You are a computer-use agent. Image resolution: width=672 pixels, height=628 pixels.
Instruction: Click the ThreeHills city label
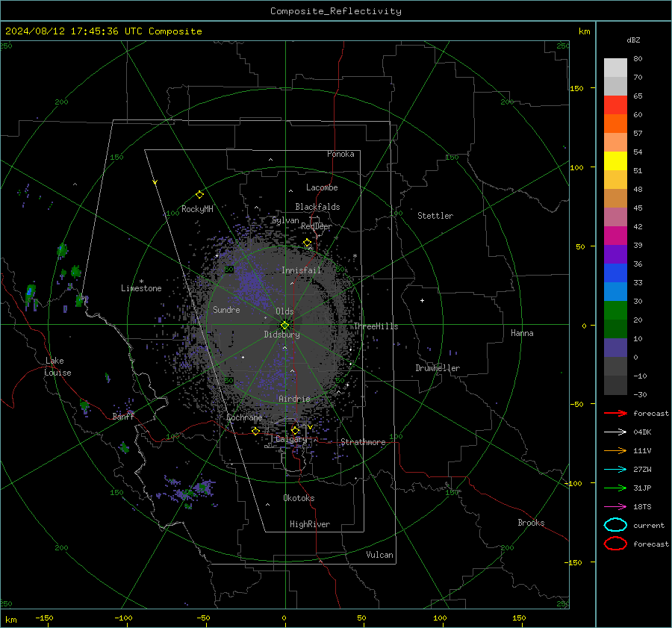tap(376, 326)
